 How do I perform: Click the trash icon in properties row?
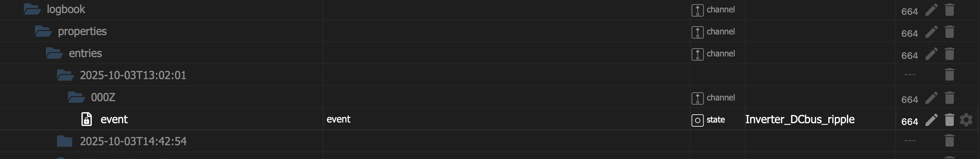click(949, 32)
